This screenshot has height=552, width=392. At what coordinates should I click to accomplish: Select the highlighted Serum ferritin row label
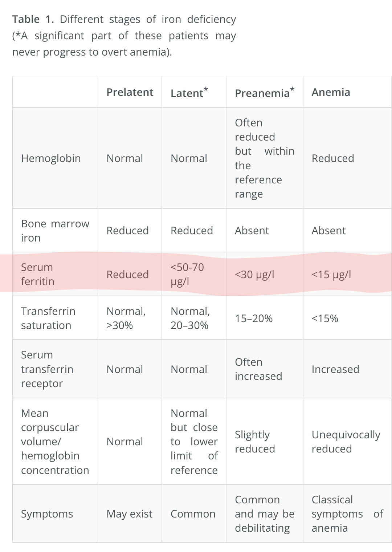click(x=37, y=274)
